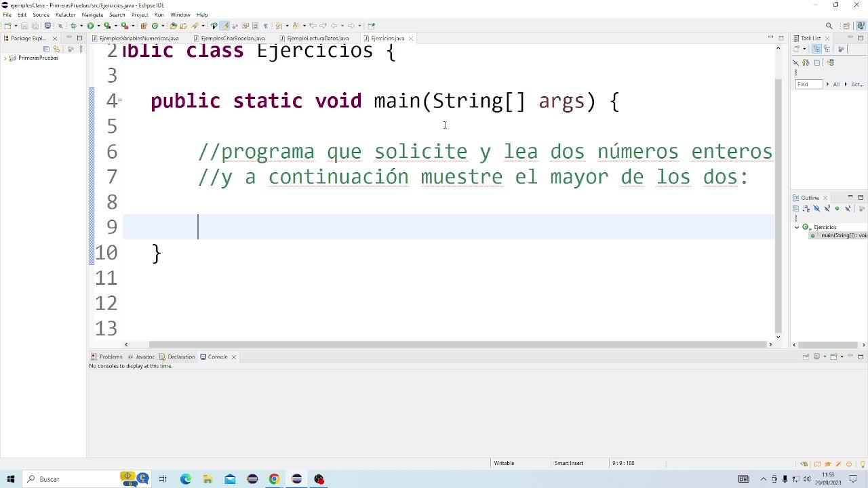Switch to EjemplosCharBoolean.java tab

point(229,38)
